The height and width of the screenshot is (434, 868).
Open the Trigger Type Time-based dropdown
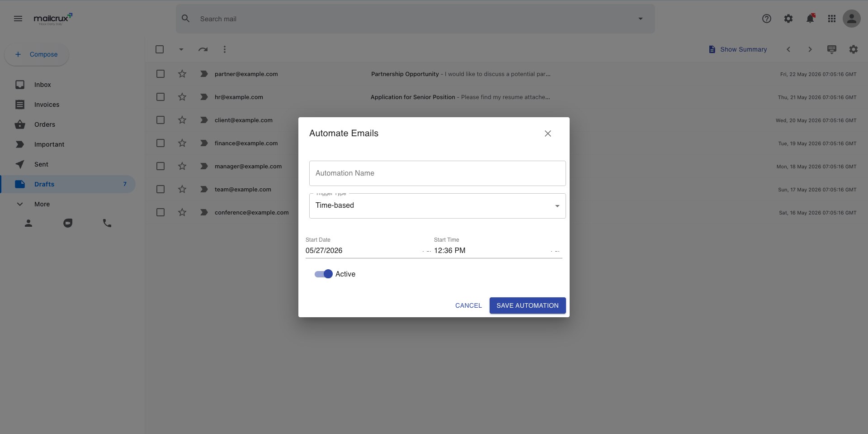[x=438, y=206]
